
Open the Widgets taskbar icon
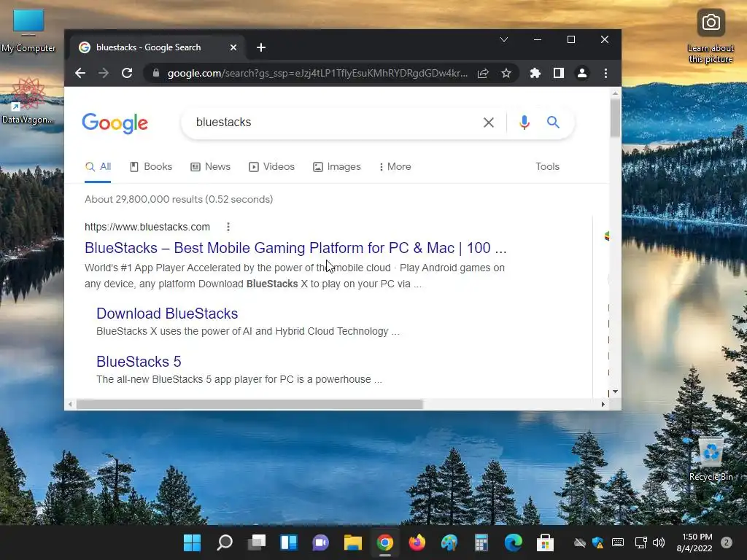pos(289,542)
